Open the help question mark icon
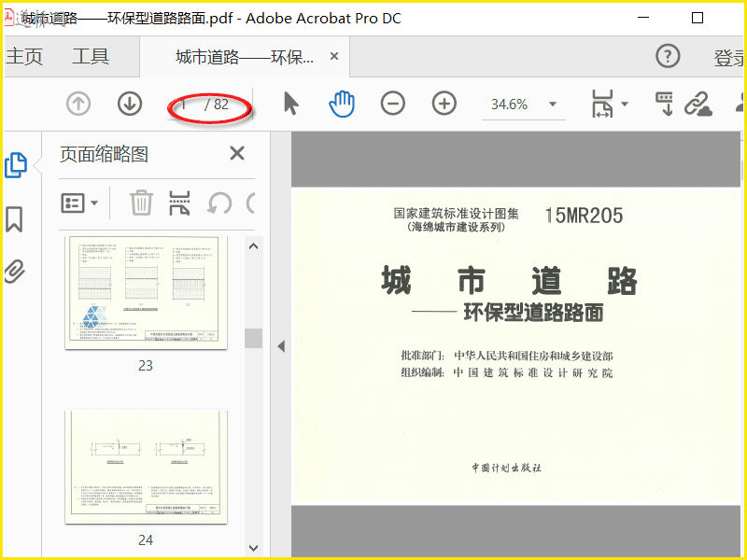 tap(668, 56)
